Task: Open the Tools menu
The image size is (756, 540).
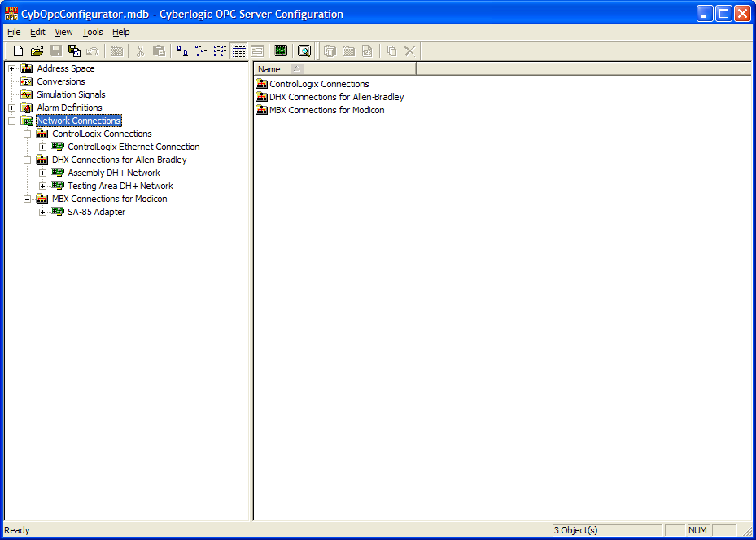Action: pos(93,32)
